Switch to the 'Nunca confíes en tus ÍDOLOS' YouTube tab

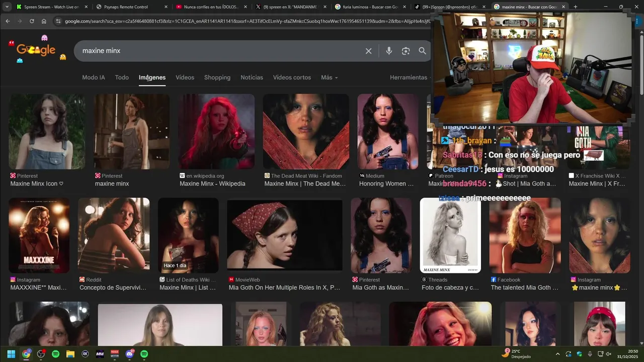tap(210, 7)
